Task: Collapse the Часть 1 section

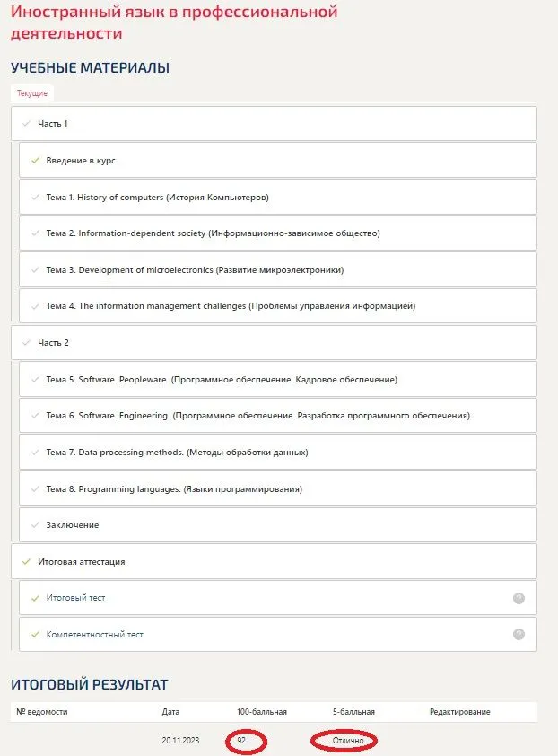Action: click(x=52, y=124)
